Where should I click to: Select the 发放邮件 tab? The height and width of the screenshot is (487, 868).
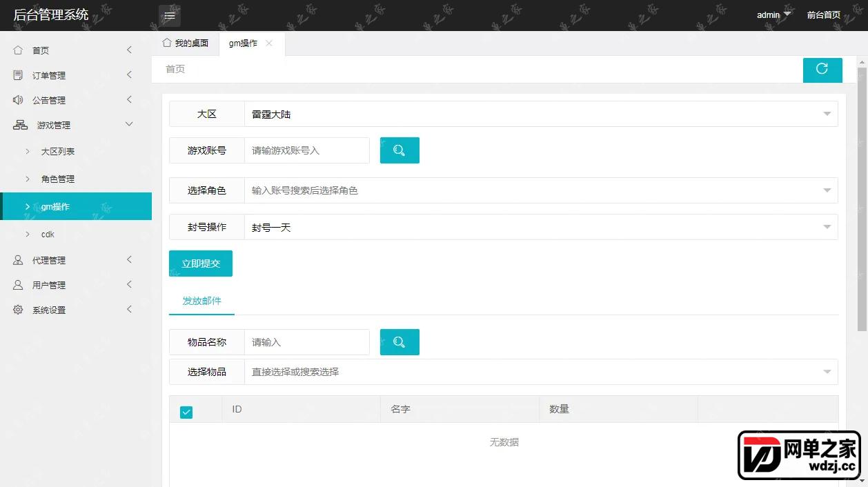[201, 301]
